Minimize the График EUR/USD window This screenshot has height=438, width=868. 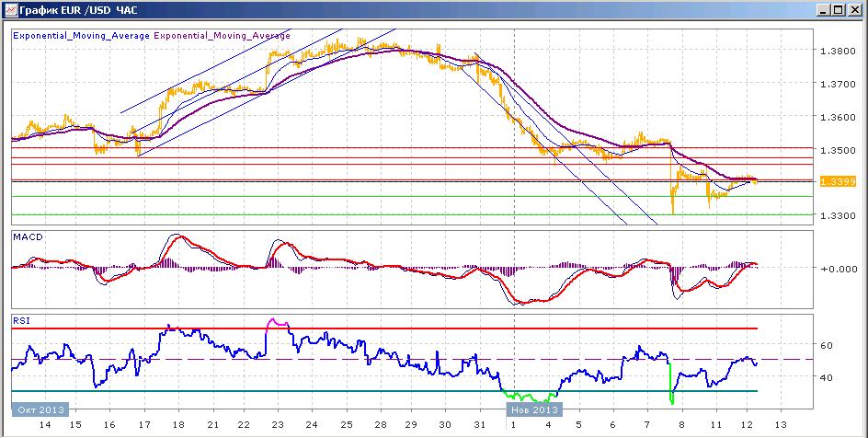click(x=825, y=10)
